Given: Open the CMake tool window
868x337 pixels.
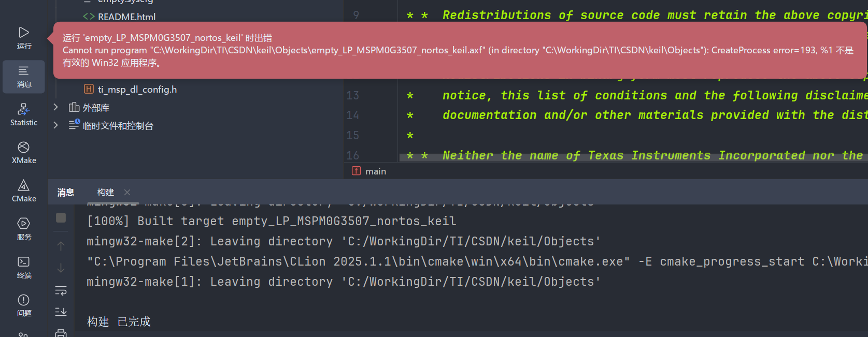Looking at the screenshot, I should [x=24, y=191].
